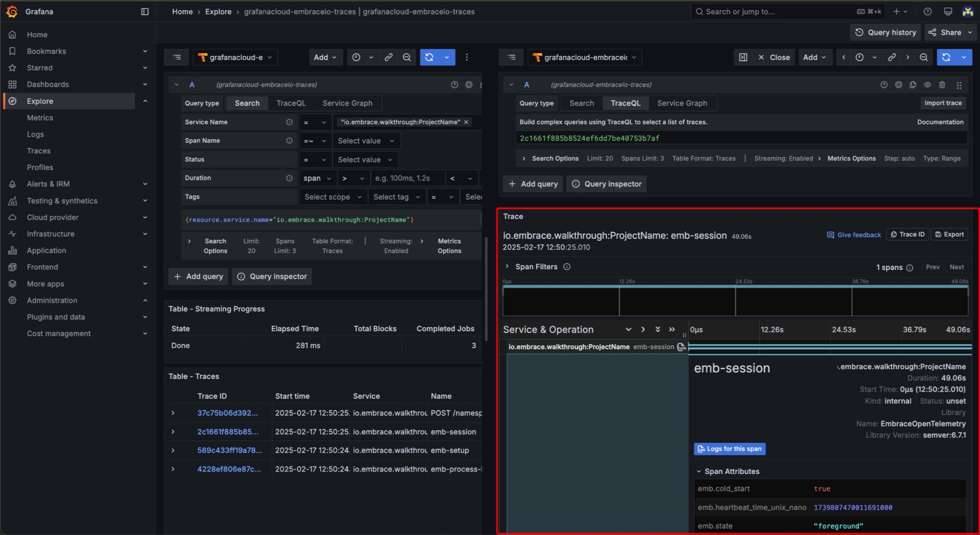
Task: Open Tags Select scope dropdown
Action: click(x=333, y=197)
